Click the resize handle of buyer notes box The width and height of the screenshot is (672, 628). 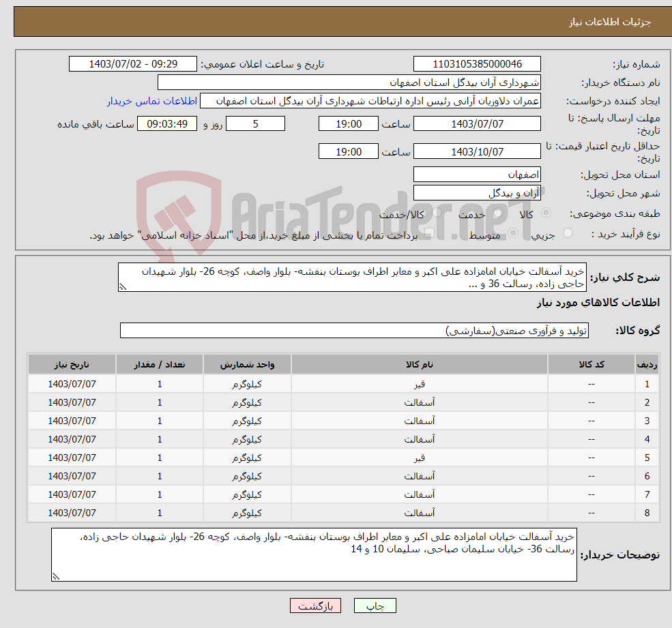click(x=56, y=577)
